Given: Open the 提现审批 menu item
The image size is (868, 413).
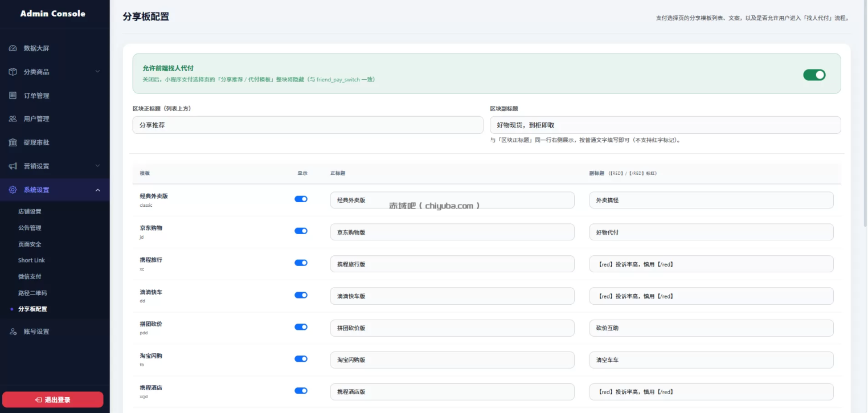Looking at the screenshot, I should 55,142.
